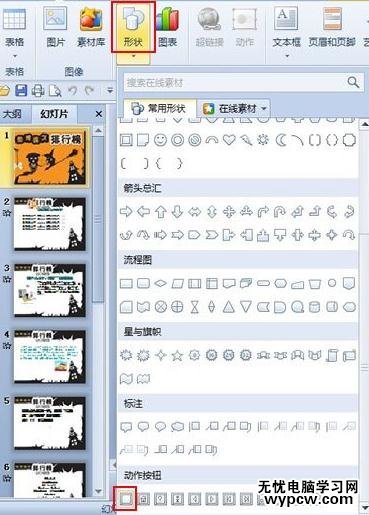Choose the sun shape
The height and width of the screenshot is (515, 369).
pos(263,140)
